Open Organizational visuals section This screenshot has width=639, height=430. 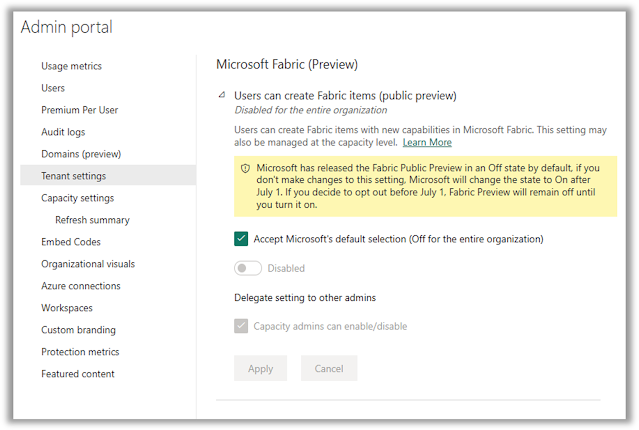88,264
